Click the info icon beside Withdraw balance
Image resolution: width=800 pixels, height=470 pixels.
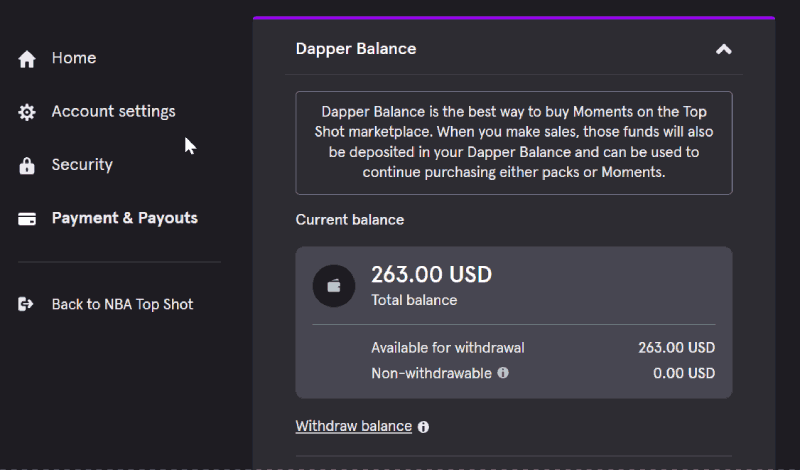[x=423, y=427]
